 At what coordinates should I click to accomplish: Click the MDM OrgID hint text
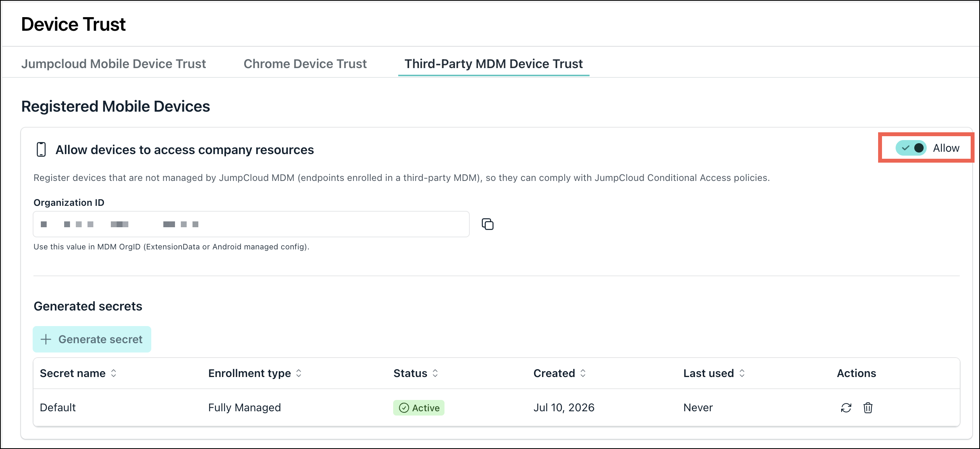coord(171,247)
